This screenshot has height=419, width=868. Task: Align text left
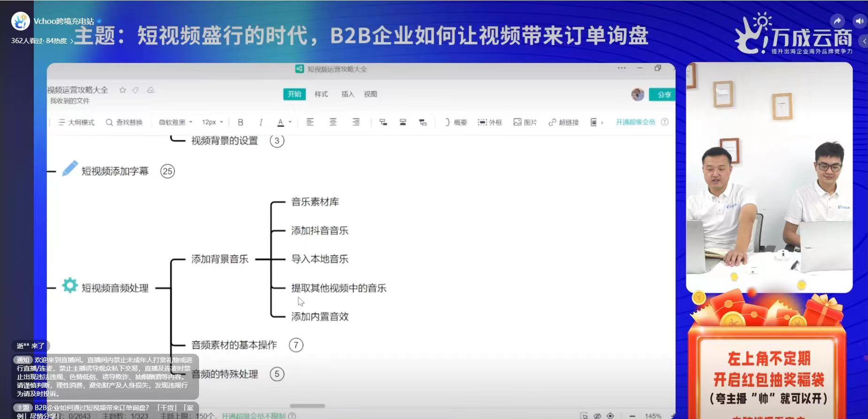[310, 122]
